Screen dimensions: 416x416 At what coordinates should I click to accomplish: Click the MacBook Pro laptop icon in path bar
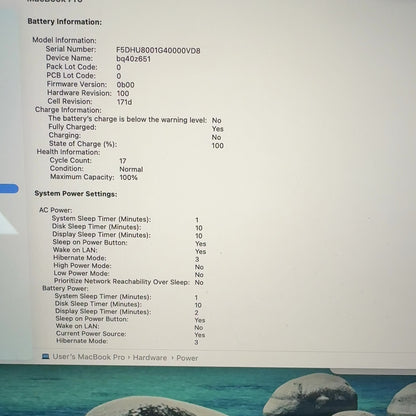click(46, 357)
